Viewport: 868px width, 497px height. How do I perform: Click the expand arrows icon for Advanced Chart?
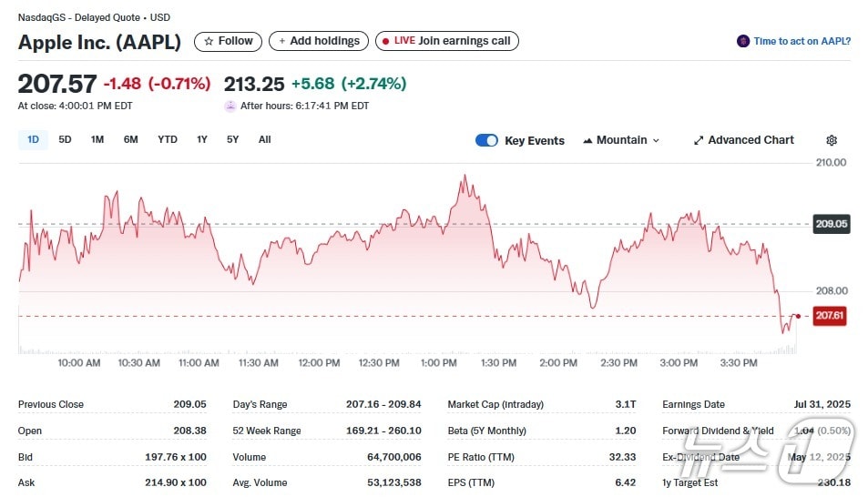(699, 140)
